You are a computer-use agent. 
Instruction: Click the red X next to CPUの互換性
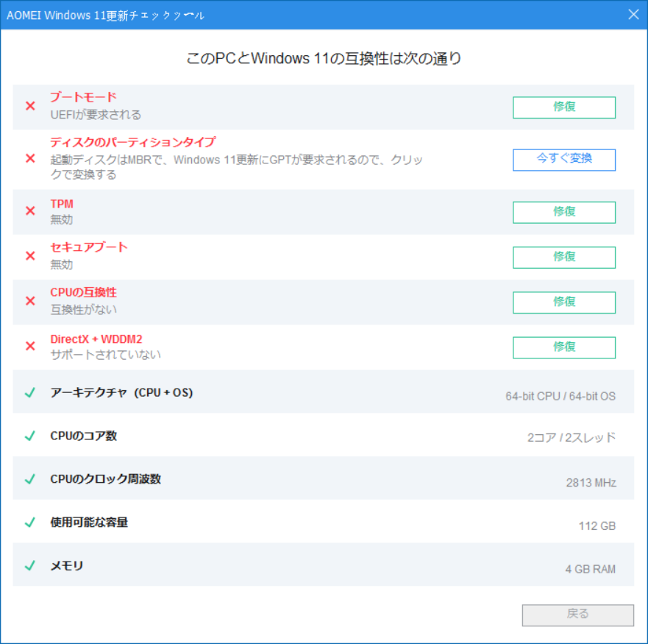[30, 302]
